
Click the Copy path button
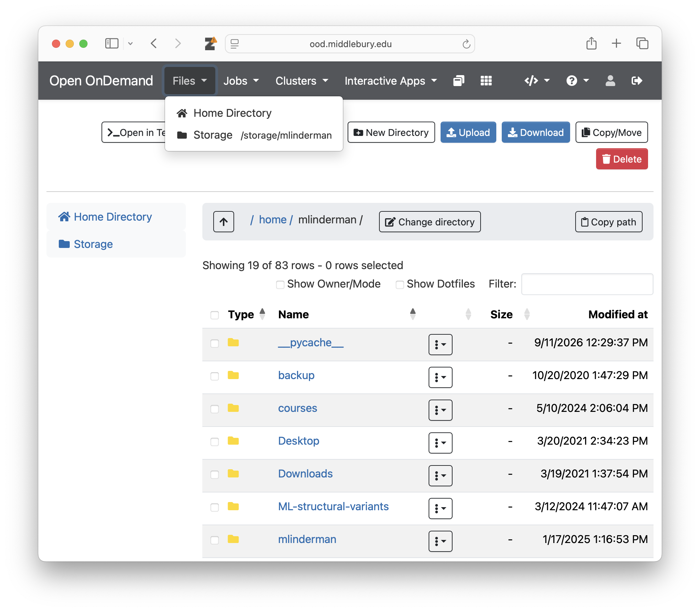[608, 222]
